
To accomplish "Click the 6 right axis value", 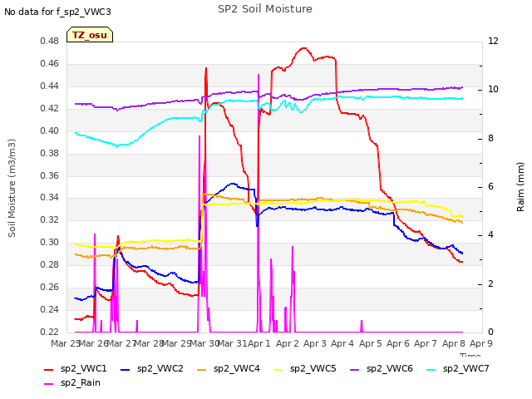I will (x=490, y=187).
